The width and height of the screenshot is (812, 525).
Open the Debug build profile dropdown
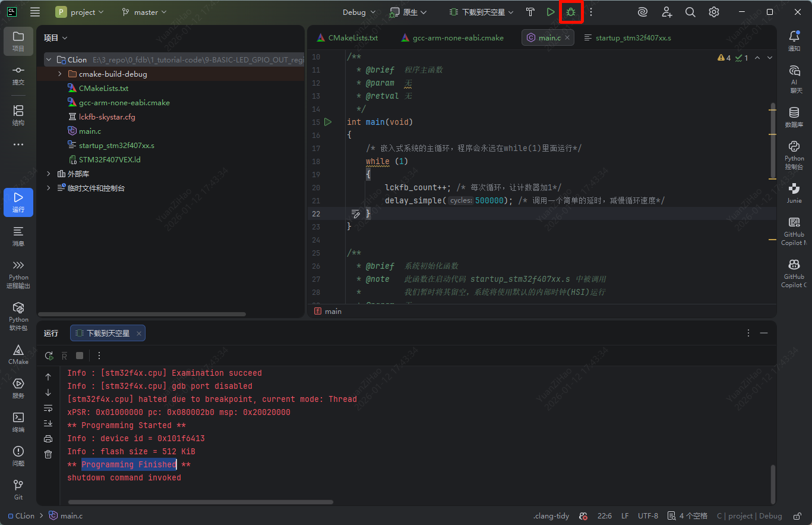tap(359, 12)
